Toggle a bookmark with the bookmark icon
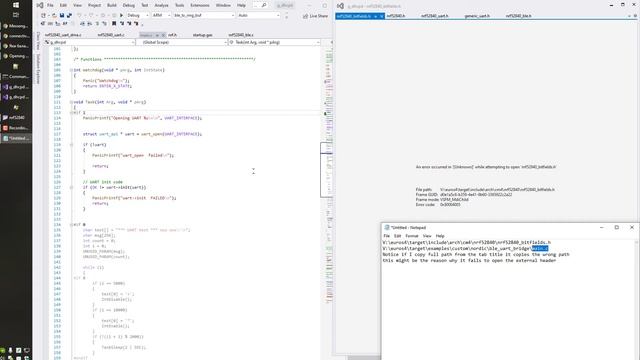The image size is (640, 360). pos(114,24)
